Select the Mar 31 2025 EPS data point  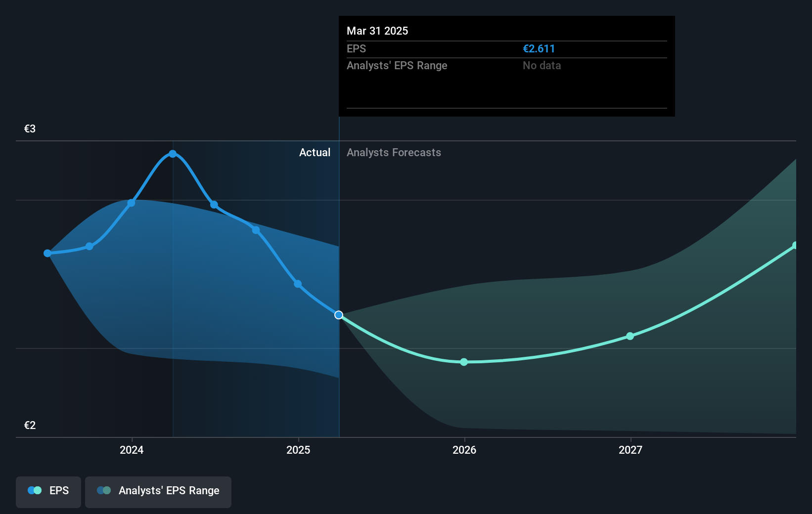click(339, 315)
